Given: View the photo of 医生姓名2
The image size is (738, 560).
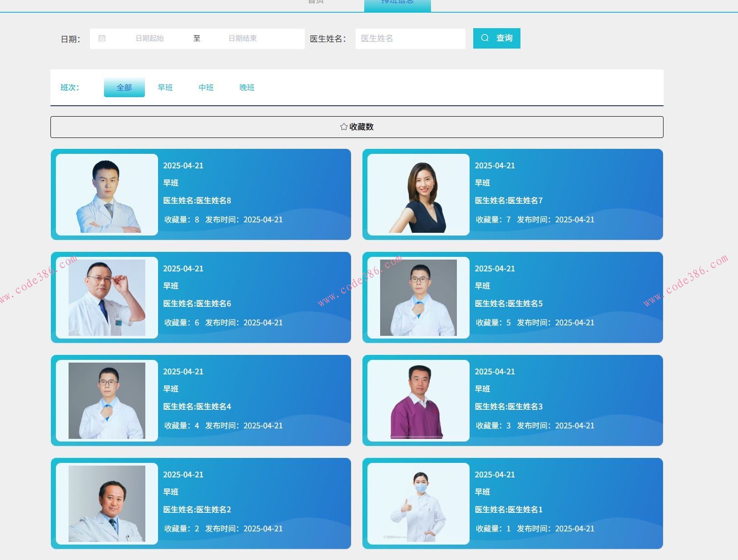Looking at the screenshot, I should click(x=107, y=504).
